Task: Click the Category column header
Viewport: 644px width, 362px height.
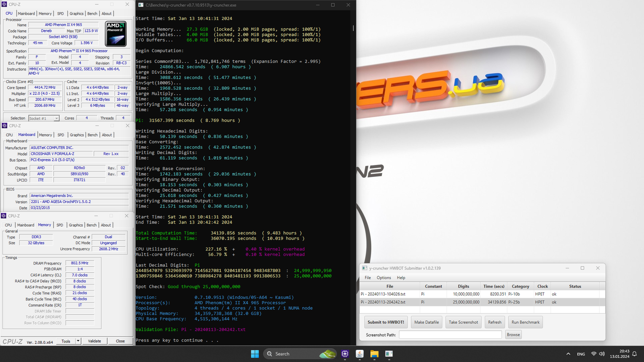Action: click(x=520, y=286)
